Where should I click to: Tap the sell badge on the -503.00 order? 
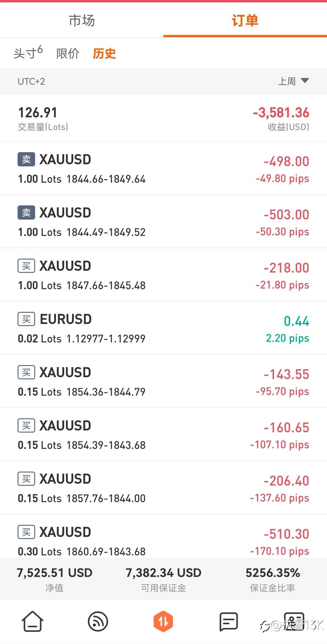pyautogui.click(x=26, y=213)
